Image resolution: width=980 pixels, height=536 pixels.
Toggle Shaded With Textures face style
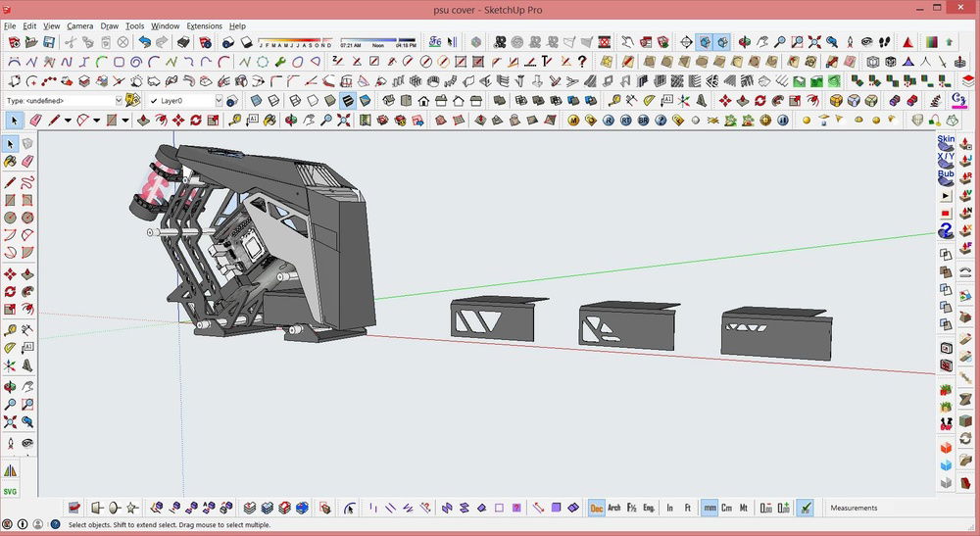click(x=346, y=101)
